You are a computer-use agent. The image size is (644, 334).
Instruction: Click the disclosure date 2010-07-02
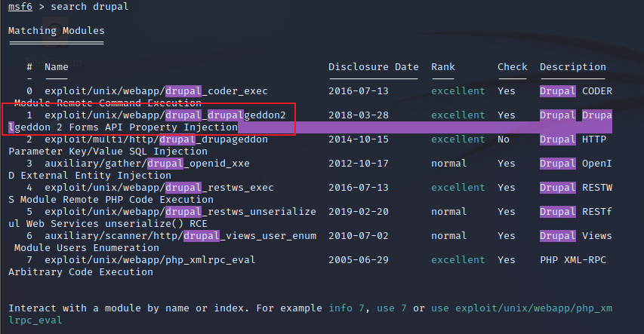(358, 236)
